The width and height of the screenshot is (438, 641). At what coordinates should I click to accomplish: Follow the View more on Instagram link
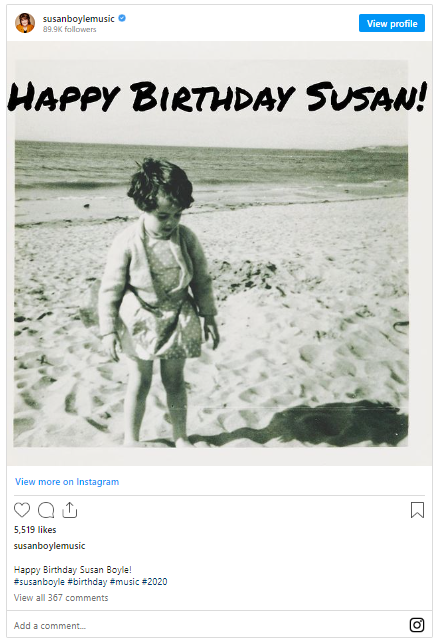(x=67, y=482)
